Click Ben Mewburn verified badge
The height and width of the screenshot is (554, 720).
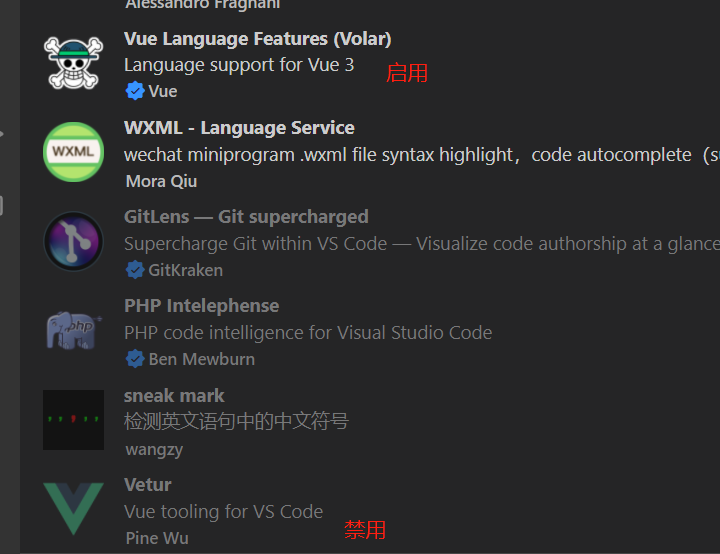135,359
